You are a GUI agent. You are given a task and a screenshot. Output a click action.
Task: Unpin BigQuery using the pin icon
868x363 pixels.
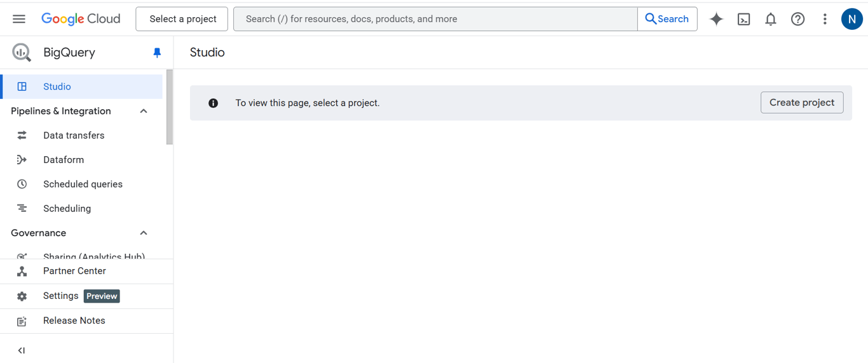point(157,53)
